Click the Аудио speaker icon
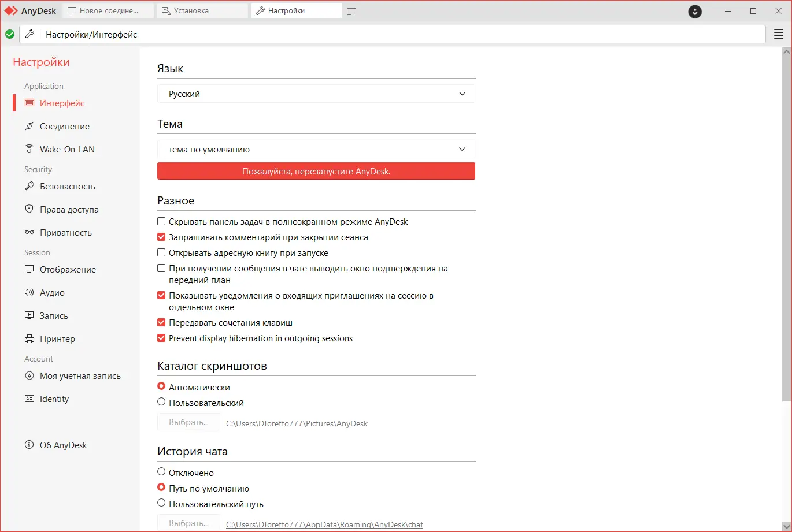This screenshot has width=792, height=532. [29, 293]
